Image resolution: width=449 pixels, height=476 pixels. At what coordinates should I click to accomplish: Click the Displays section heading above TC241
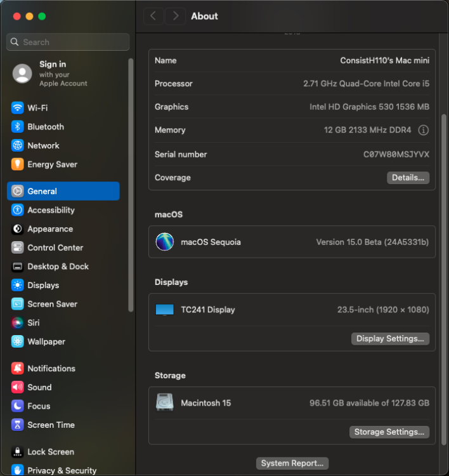click(171, 282)
